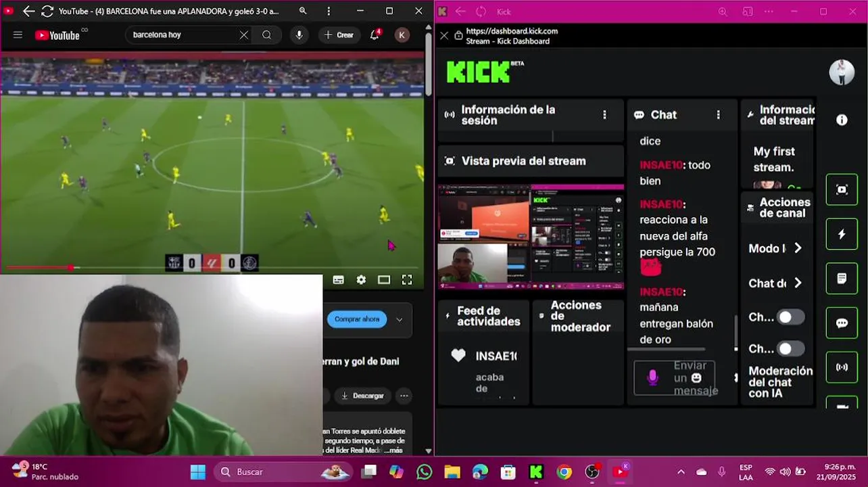Enter fullscreen on the YouTube video
Image resolution: width=868 pixels, height=487 pixels.
tap(407, 279)
